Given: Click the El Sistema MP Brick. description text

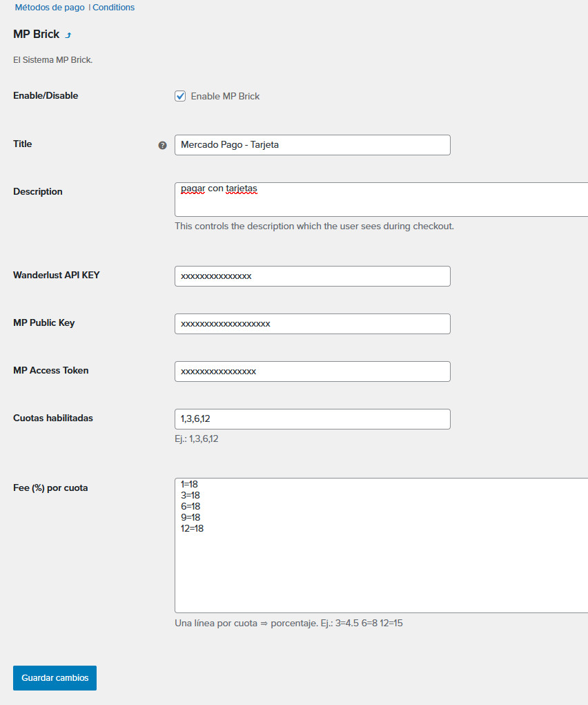Looking at the screenshot, I should 53,60.
